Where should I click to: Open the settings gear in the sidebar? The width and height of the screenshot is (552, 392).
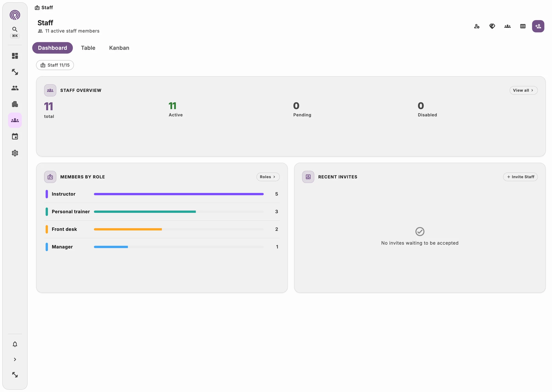tap(15, 153)
